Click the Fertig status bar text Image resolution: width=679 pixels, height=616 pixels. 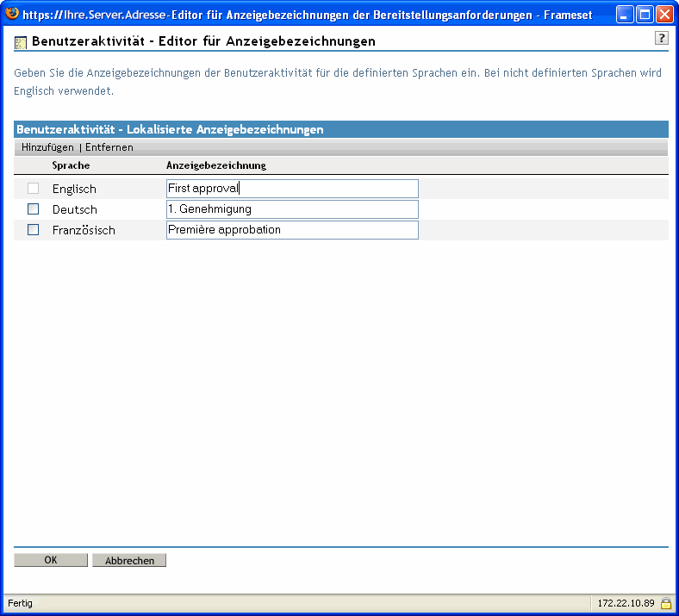(x=20, y=603)
